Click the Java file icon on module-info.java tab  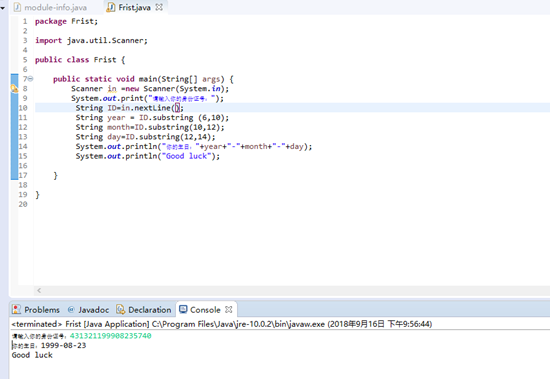(17, 7)
